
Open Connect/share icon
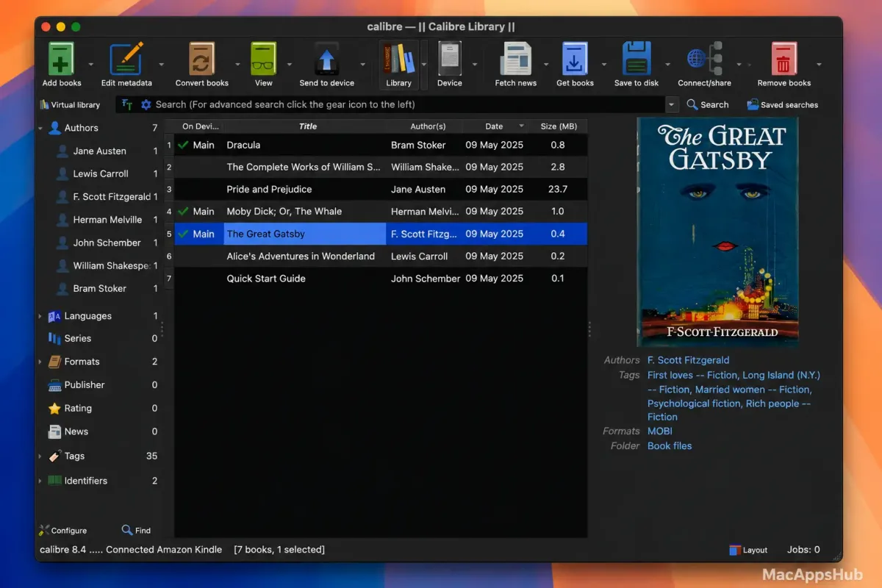[x=704, y=59]
